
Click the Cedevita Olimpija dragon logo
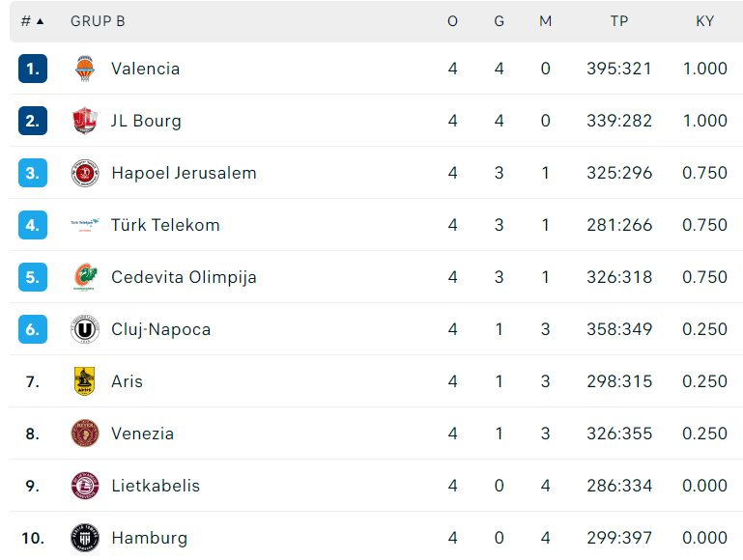click(x=85, y=277)
